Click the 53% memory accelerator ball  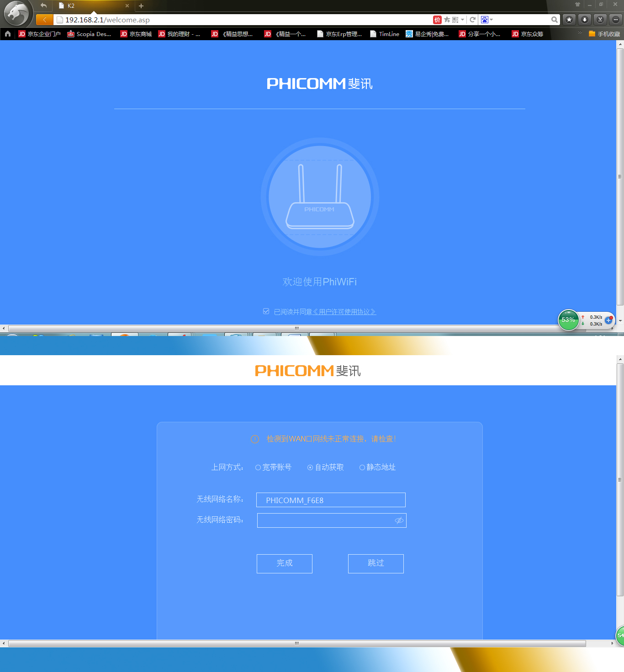click(x=568, y=320)
